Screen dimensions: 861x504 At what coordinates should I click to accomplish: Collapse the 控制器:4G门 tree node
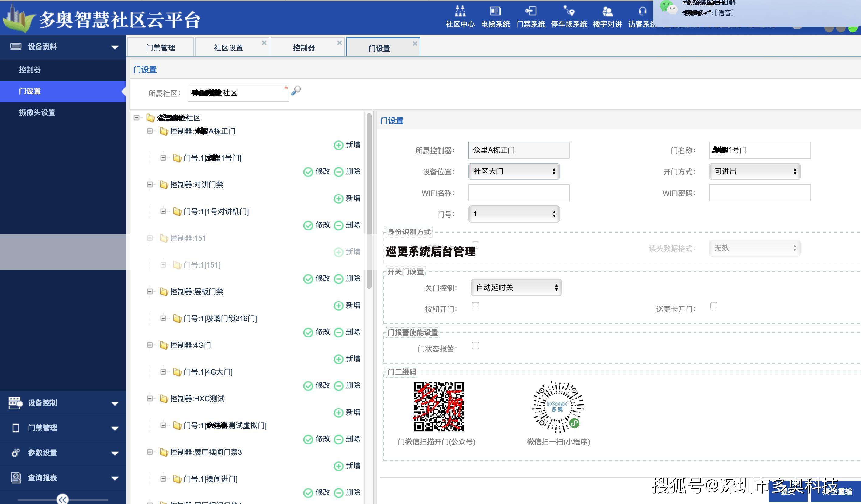150,345
